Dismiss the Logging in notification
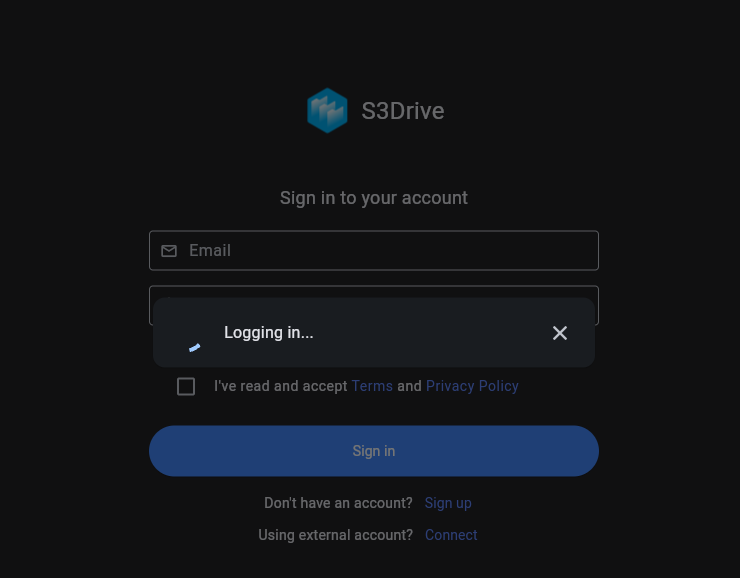Viewport: 740px width, 578px height. tap(560, 333)
